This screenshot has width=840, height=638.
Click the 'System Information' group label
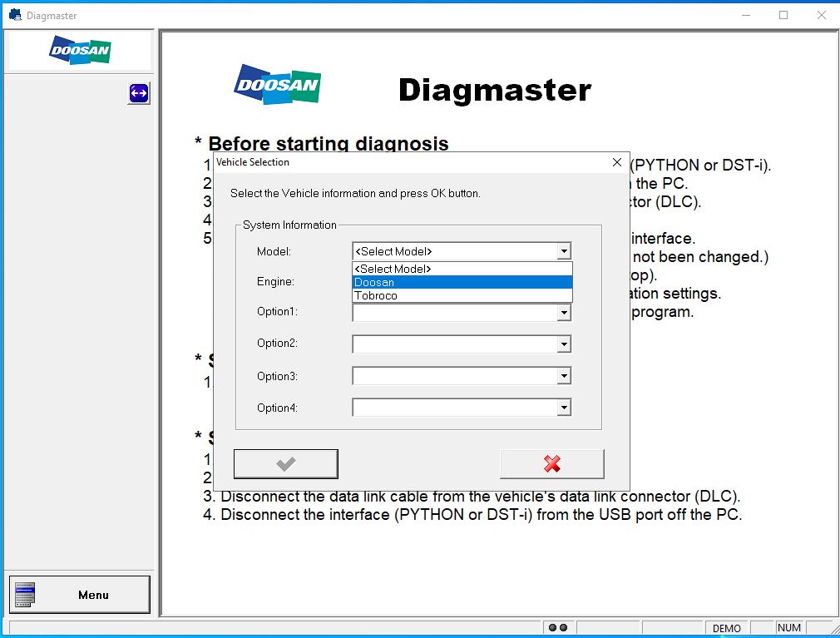click(x=289, y=225)
